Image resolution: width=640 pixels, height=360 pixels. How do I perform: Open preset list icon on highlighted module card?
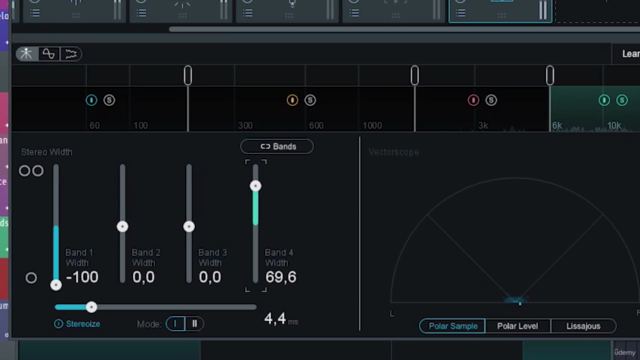point(460,13)
